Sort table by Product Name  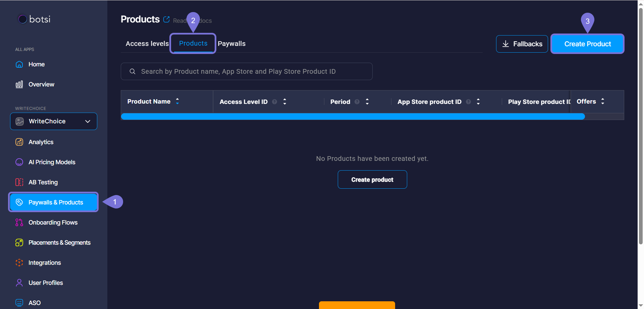(x=177, y=101)
